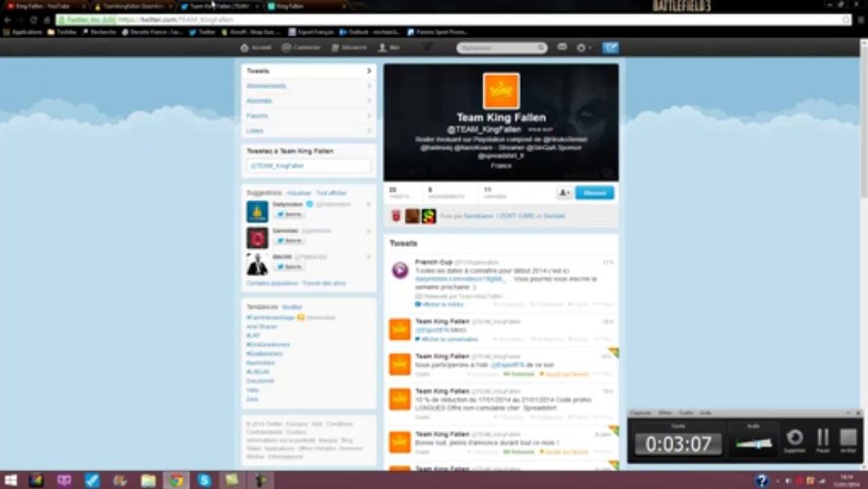Click Afficher la conversation under @EsportFR tweet

tap(447, 338)
